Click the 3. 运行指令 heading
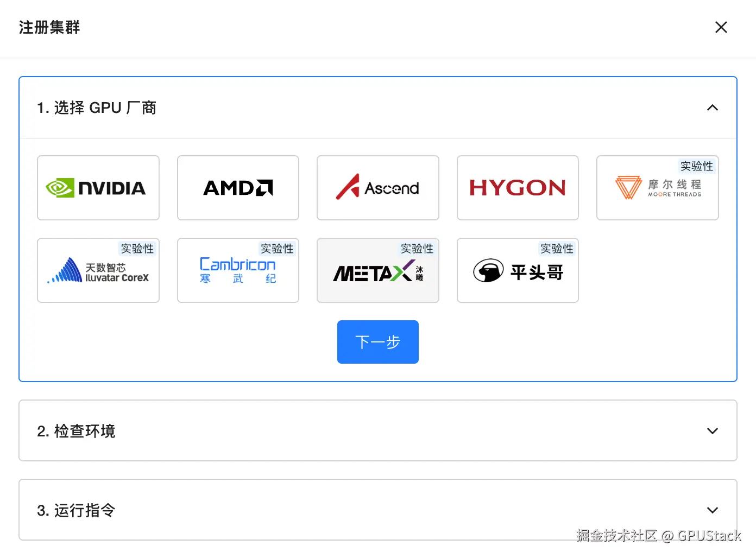The width and height of the screenshot is (756, 558). (x=76, y=510)
